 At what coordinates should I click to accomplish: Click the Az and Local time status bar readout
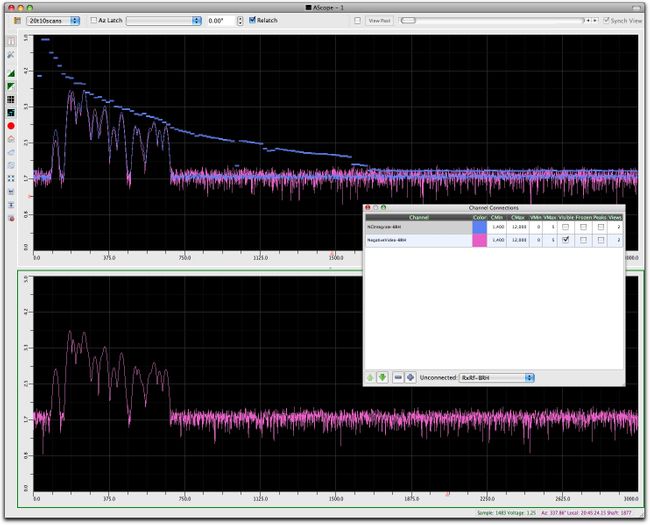pyautogui.click(x=586, y=513)
